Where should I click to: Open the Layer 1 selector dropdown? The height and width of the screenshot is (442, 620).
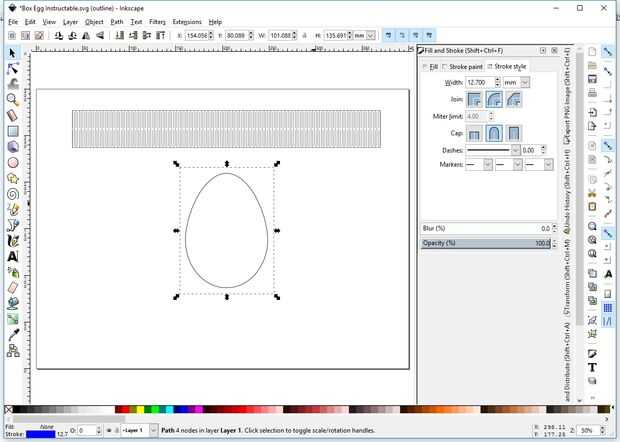tap(153, 430)
